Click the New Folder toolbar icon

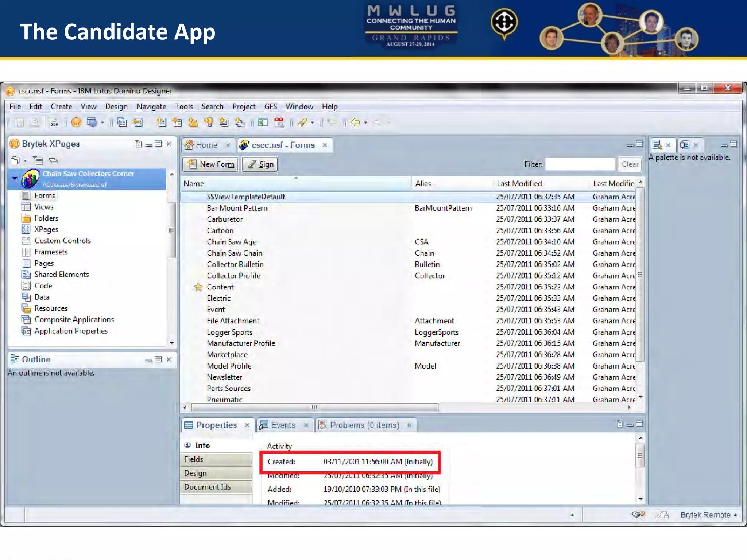(x=193, y=122)
